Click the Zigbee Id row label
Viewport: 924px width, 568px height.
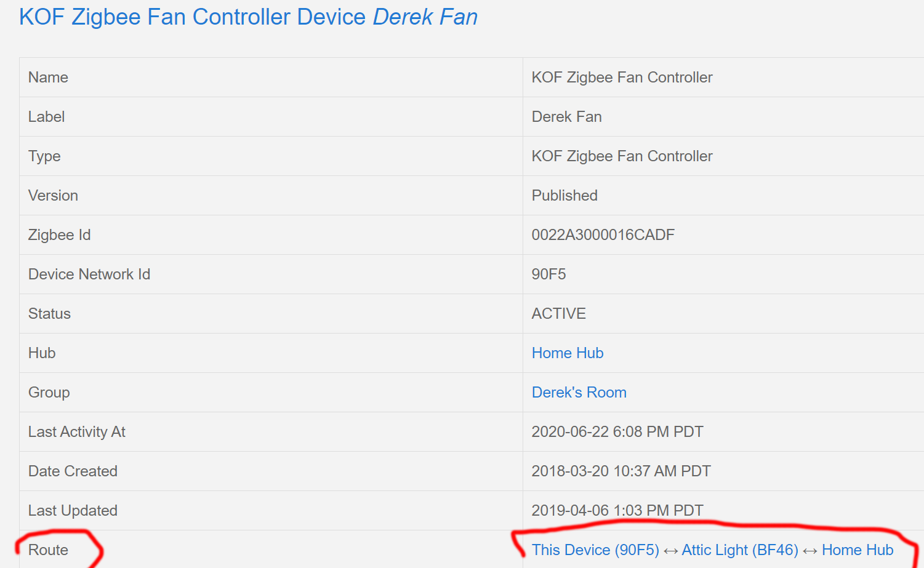click(x=59, y=235)
